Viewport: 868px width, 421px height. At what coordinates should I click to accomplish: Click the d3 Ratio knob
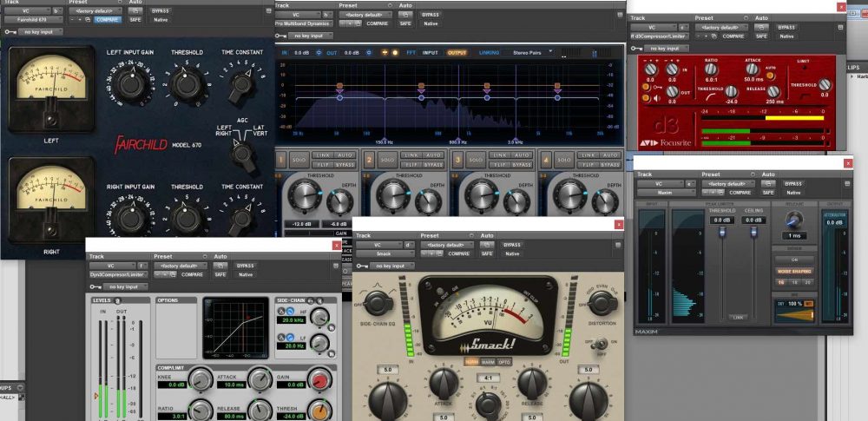pos(711,69)
